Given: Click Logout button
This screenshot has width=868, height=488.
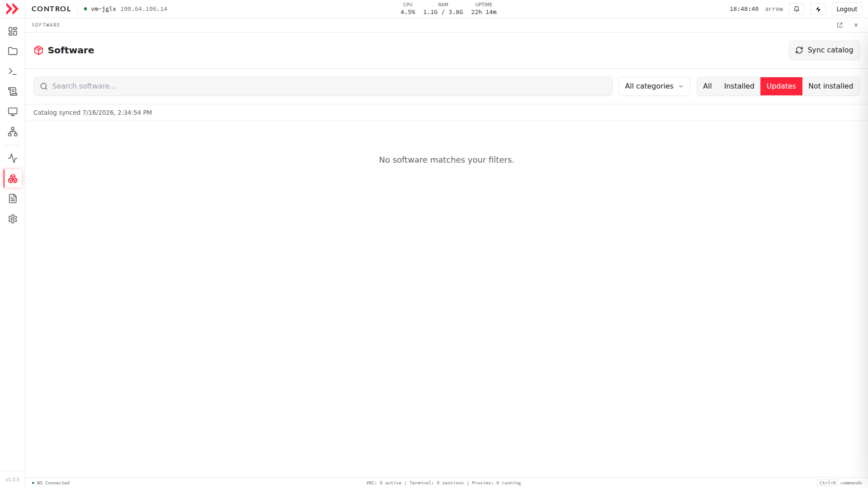Looking at the screenshot, I should (847, 9).
